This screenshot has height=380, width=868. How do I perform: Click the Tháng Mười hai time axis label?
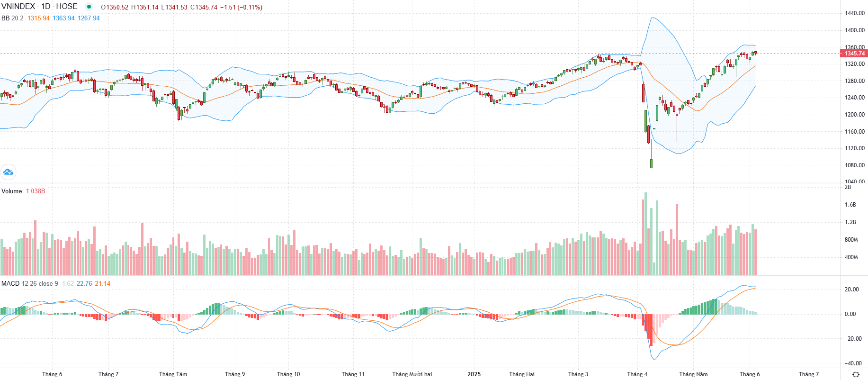(412, 374)
